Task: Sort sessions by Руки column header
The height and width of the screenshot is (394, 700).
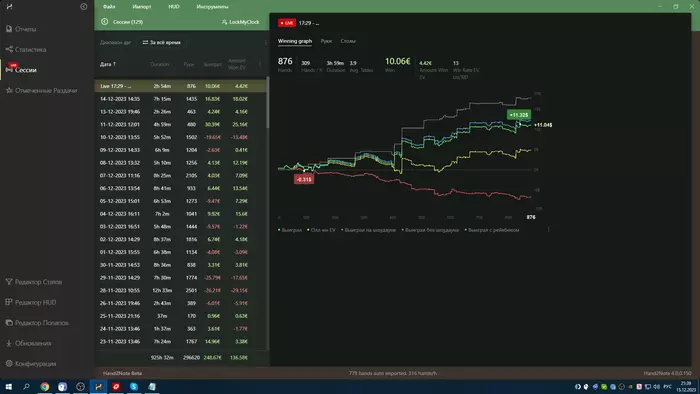Action: point(189,64)
